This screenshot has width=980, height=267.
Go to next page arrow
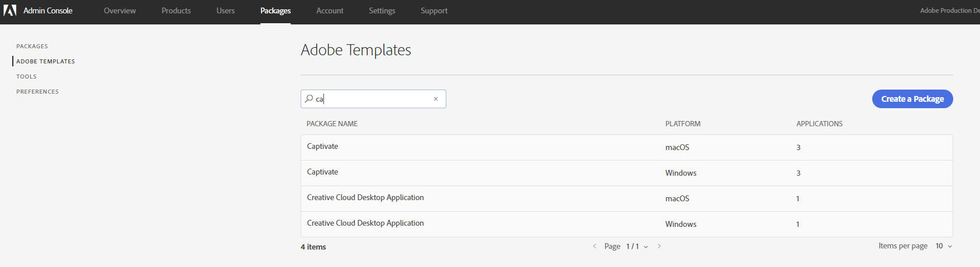coord(659,246)
